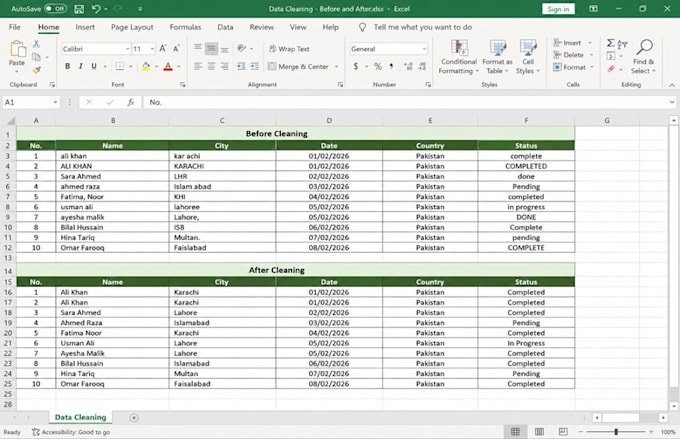Click Tell me what you want to do
This screenshot has height=439, width=680.
point(423,27)
